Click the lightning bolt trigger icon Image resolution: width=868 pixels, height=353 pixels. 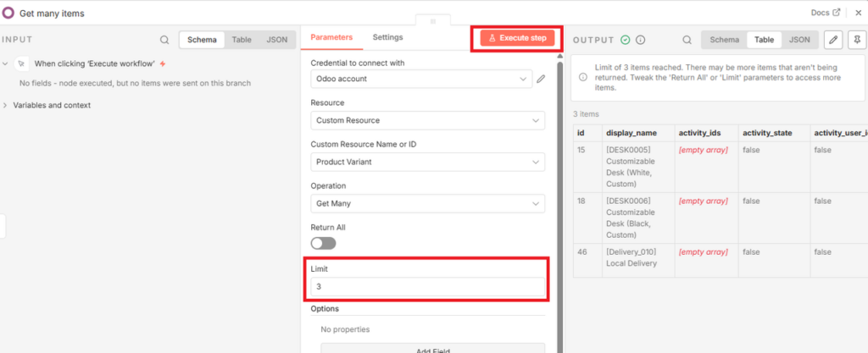(162, 63)
